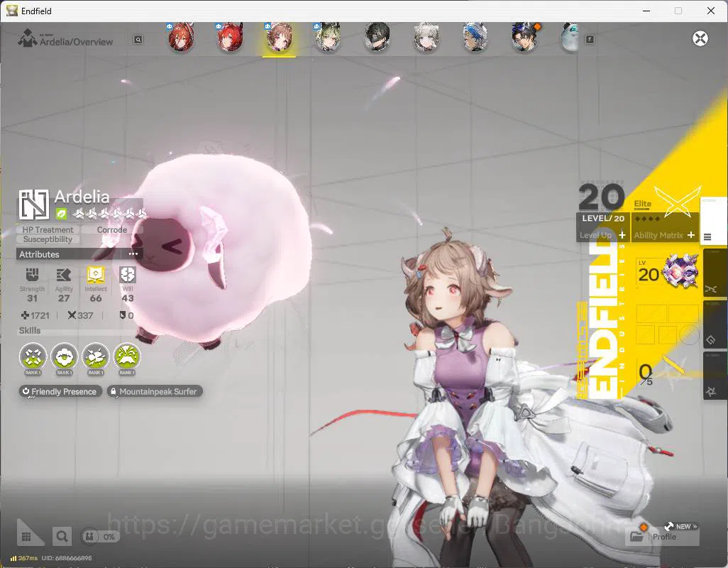Click the Level Up plus button
The width and height of the screenshot is (728, 568).
(x=622, y=236)
